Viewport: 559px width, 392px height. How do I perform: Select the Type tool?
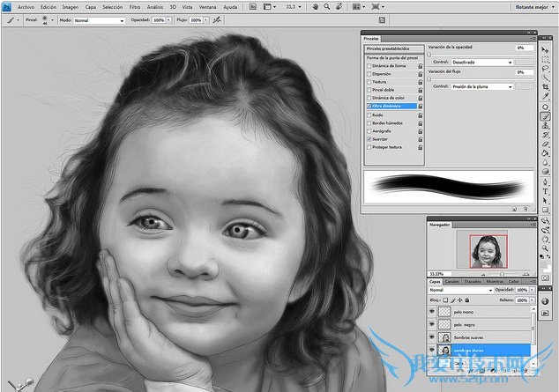pos(545,191)
